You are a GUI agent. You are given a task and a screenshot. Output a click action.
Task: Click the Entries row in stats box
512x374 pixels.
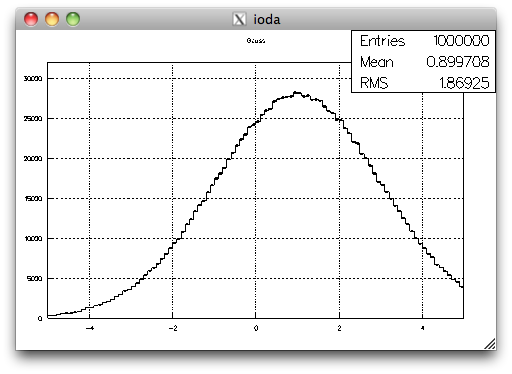coord(424,41)
